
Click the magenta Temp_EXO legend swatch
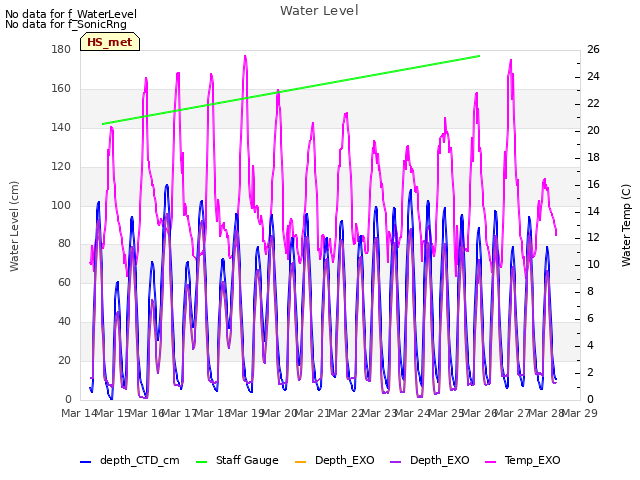click(x=490, y=462)
